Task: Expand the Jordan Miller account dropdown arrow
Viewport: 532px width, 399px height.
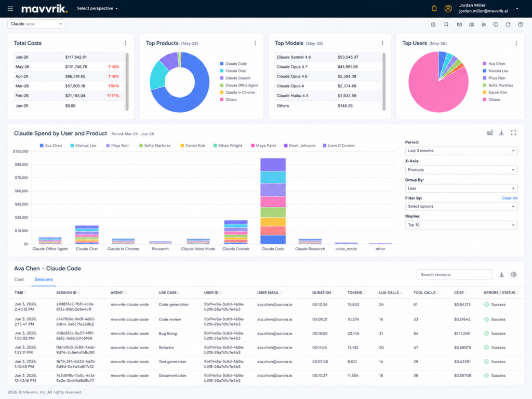Action: point(517,8)
